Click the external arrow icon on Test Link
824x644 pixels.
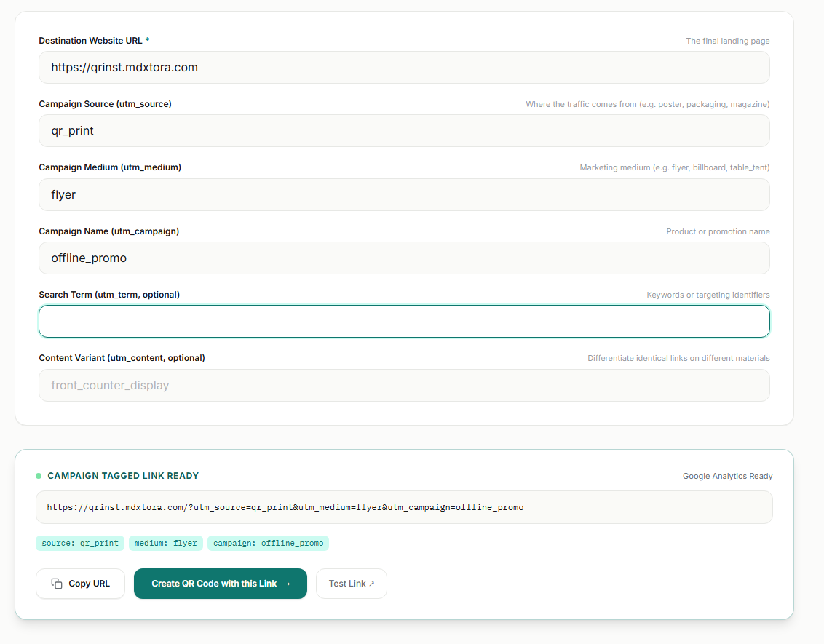371,584
